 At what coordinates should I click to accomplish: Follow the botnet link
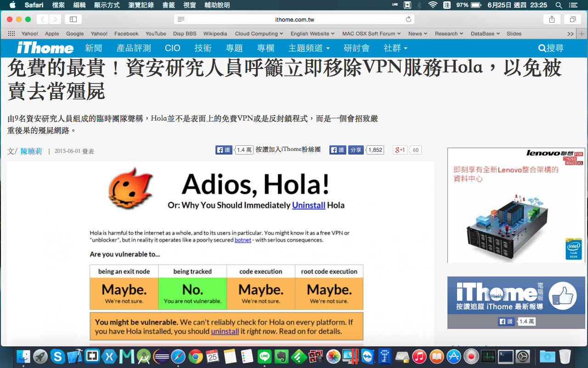[x=243, y=240]
